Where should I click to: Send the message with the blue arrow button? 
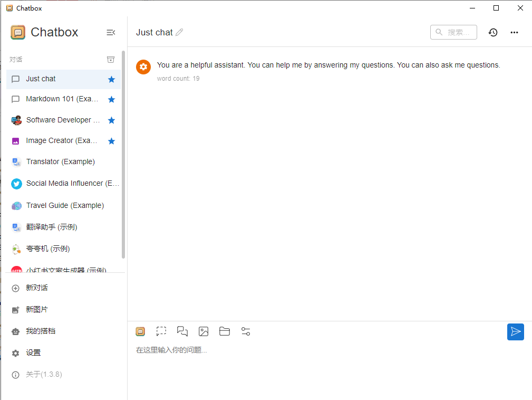point(516,331)
